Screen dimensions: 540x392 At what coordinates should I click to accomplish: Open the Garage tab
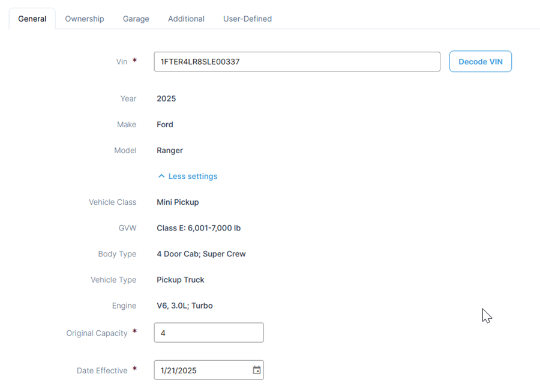(136, 19)
